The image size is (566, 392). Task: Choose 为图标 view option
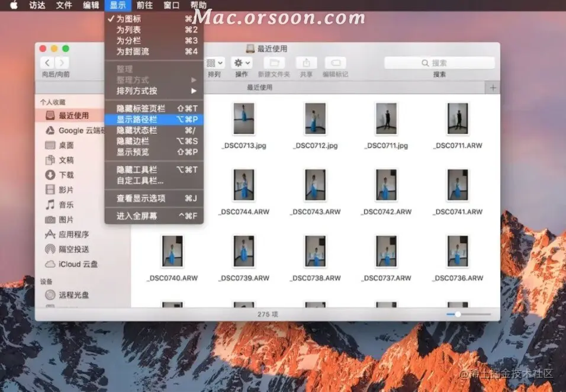pyautogui.click(x=154, y=19)
